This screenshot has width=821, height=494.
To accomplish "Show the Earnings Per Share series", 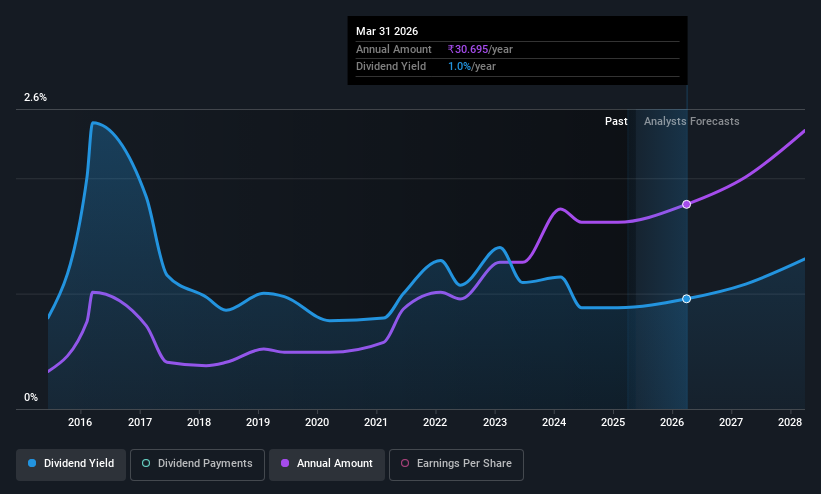I will pos(456,464).
